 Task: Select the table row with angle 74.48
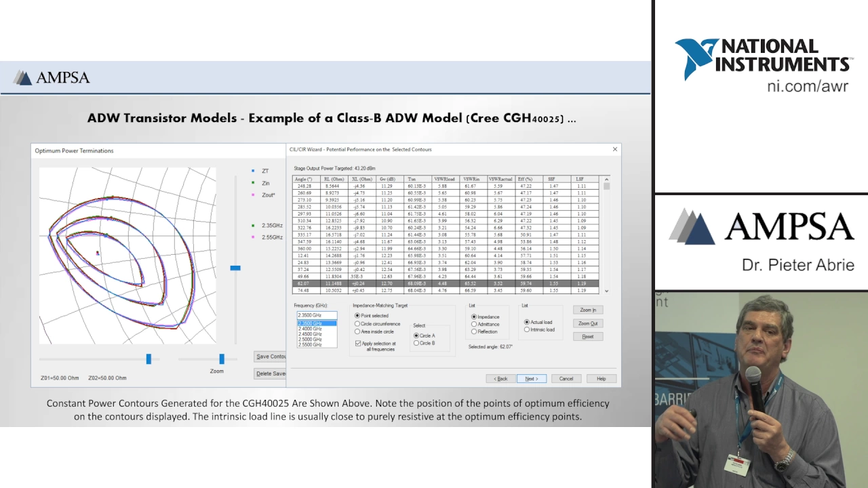(x=447, y=291)
